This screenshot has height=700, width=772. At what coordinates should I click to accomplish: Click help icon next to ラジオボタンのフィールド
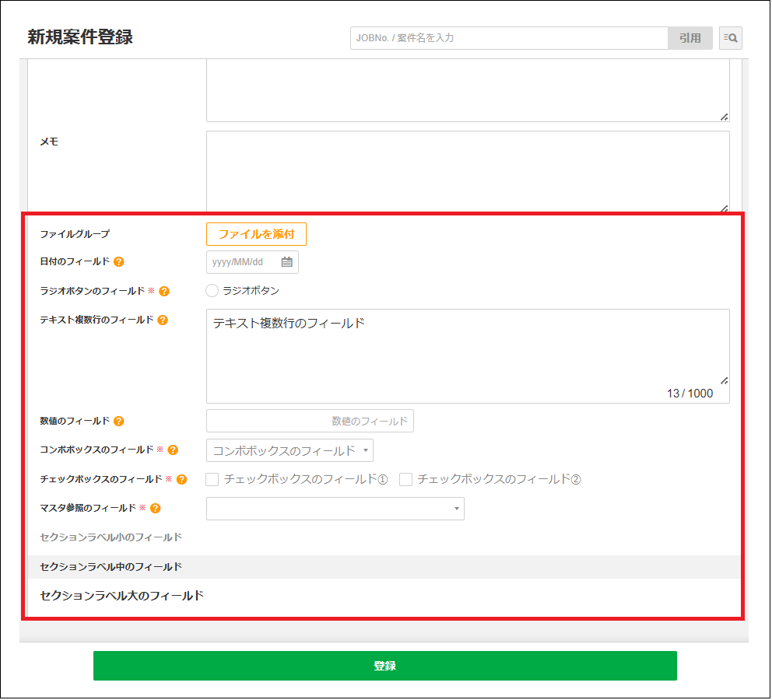coord(163,292)
